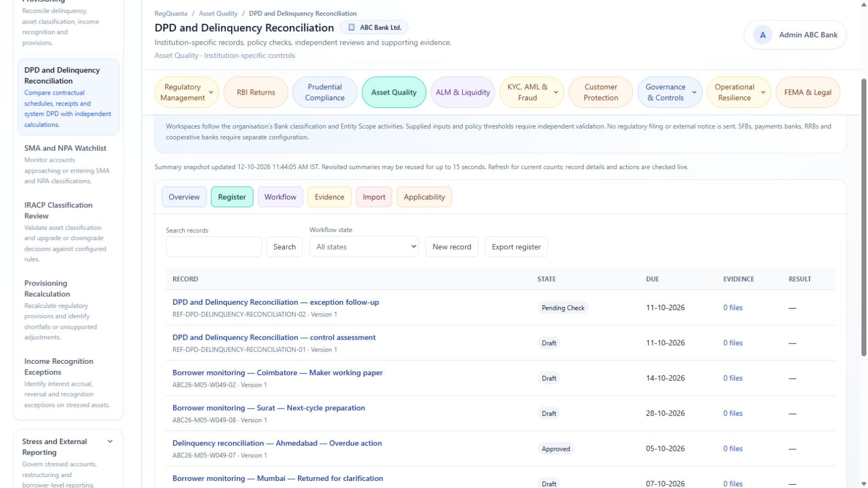Select the Register tab

point(232,197)
